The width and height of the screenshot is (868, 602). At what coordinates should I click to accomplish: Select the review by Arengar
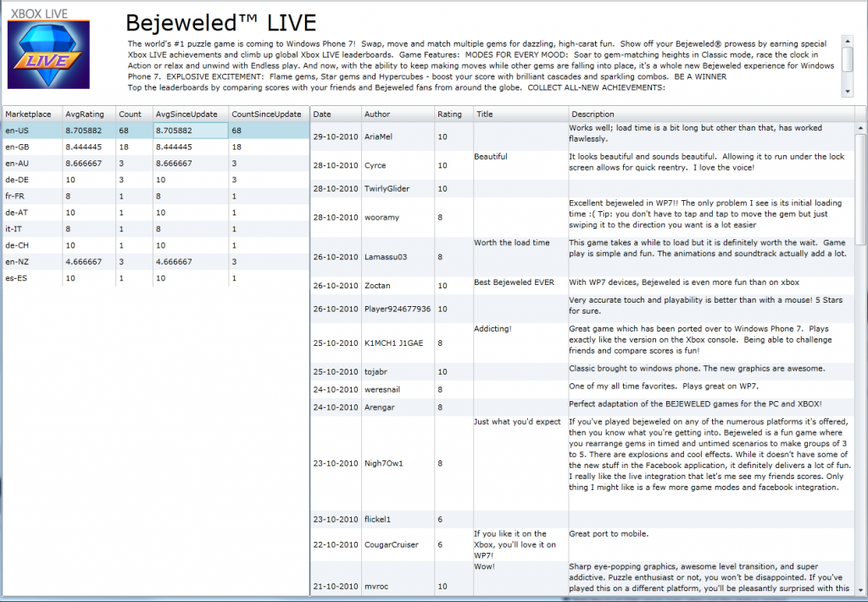(582, 407)
